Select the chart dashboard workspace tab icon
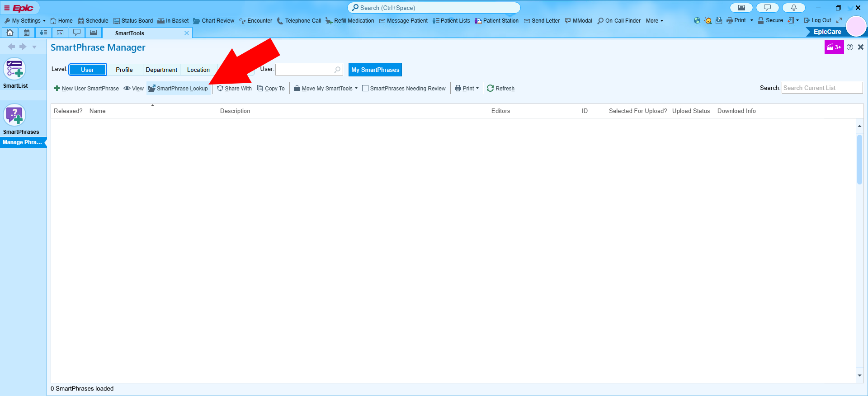This screenshot has width=868, height=396. [x=60, y=33]
